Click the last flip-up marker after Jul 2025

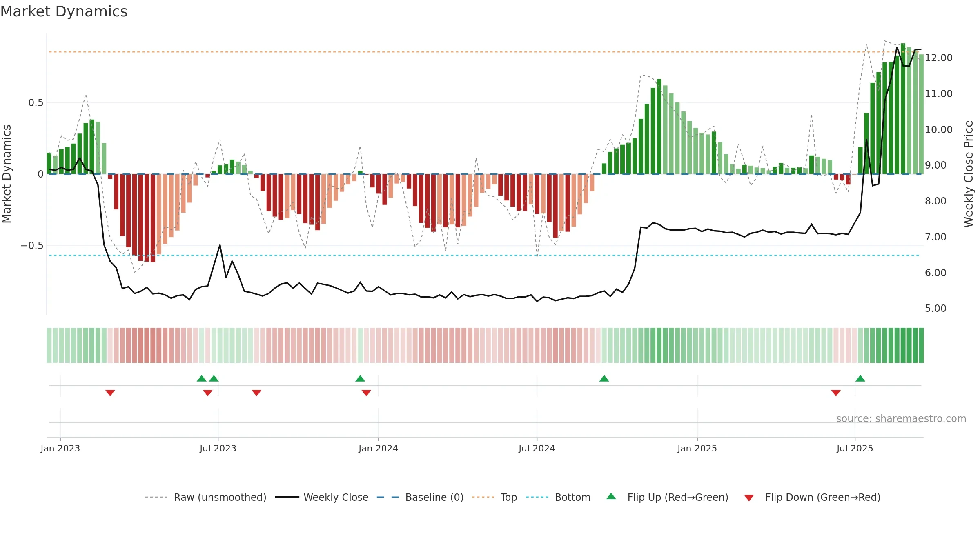point(860,378)
